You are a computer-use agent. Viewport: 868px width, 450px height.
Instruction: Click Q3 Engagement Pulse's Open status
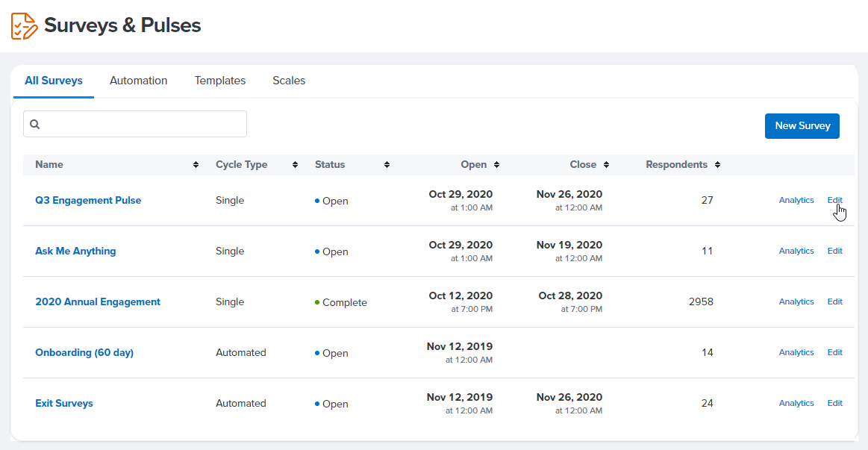331,201
